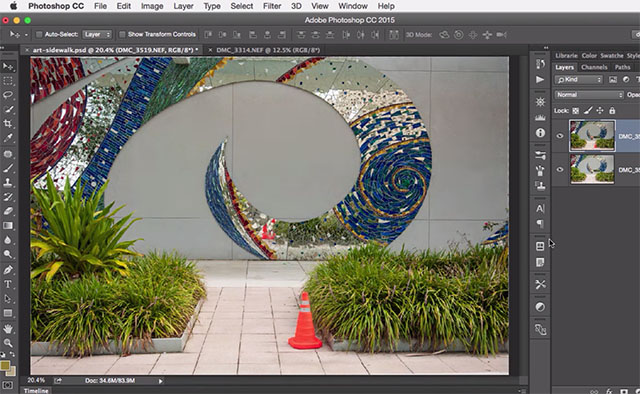Select the Path Selection tool
The width and height of the screenshot is (640, 394).
8,298
